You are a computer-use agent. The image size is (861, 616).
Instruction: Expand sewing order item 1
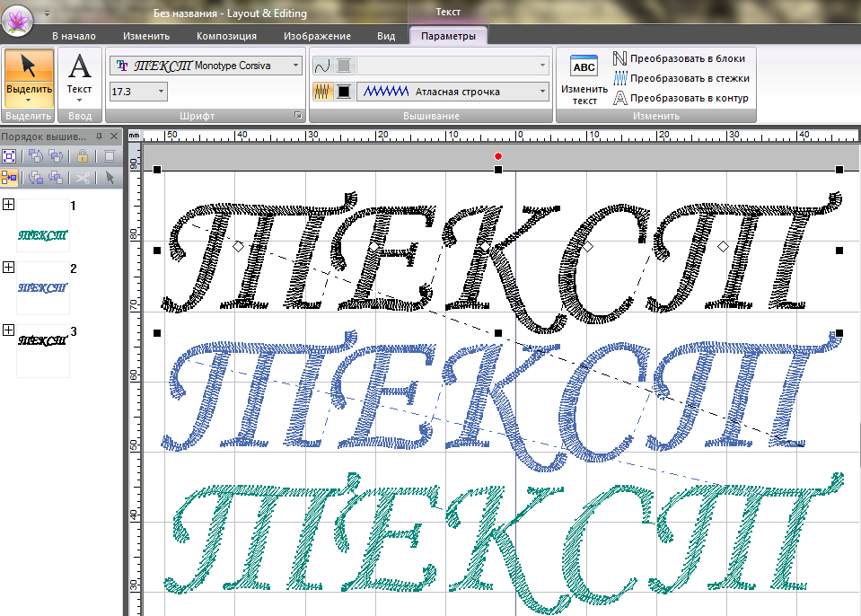coord(8,204)
